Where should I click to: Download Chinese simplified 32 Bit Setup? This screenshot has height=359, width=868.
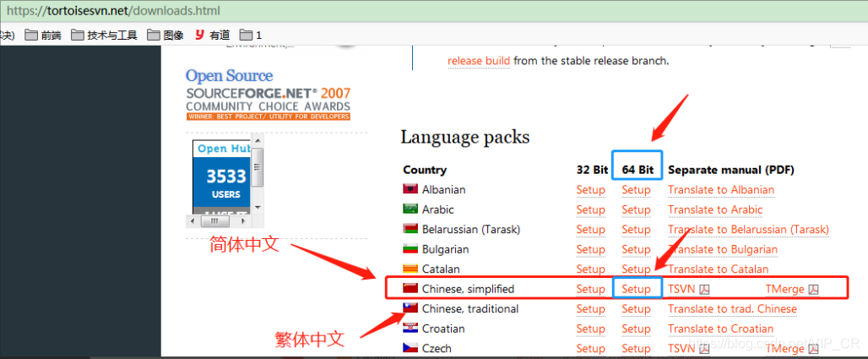[x=591, y=289]
